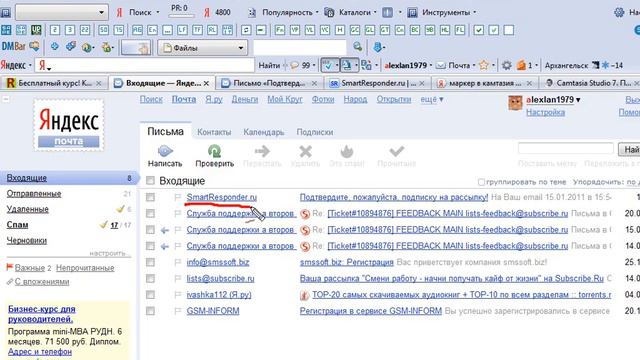The image size is (640, 360).
Task: Click the green 'GT' toolbar icon
Action: [384, 30]
